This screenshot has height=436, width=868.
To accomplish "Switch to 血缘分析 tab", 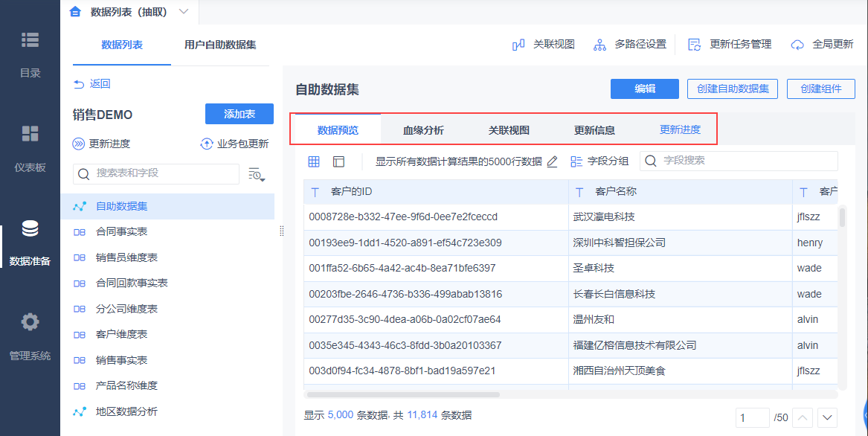I will [423, 130].
